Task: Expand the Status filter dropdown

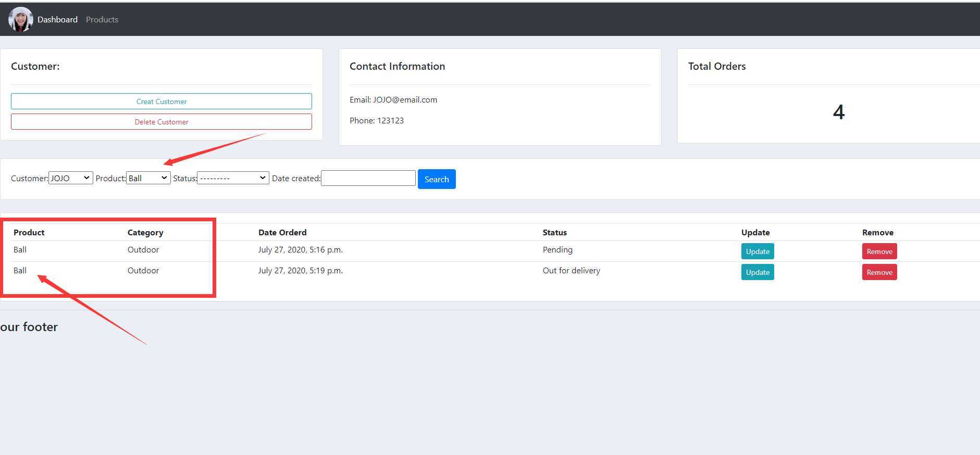Action: [233, 178]
